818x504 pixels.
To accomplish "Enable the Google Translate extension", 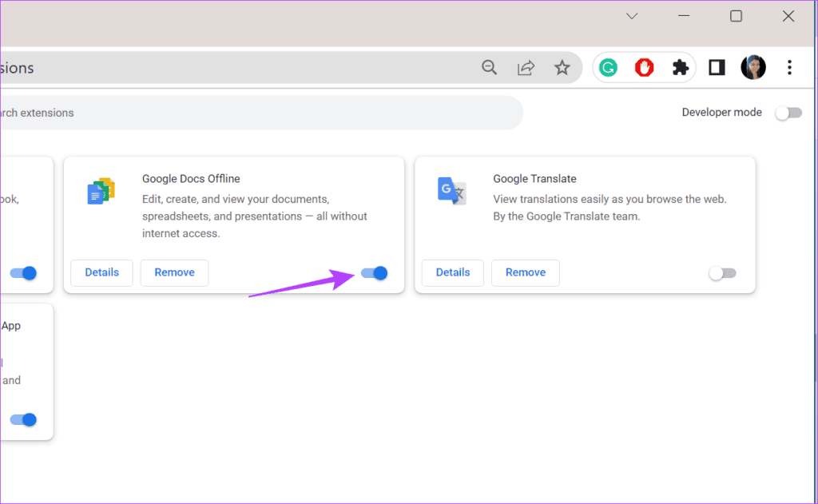I will click(722, 273).
